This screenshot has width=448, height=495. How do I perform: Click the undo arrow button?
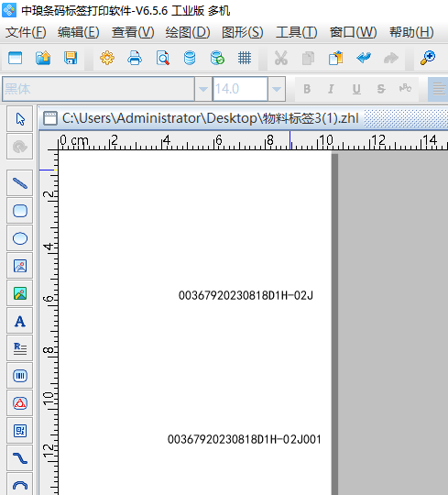click(x=364, y=58)
